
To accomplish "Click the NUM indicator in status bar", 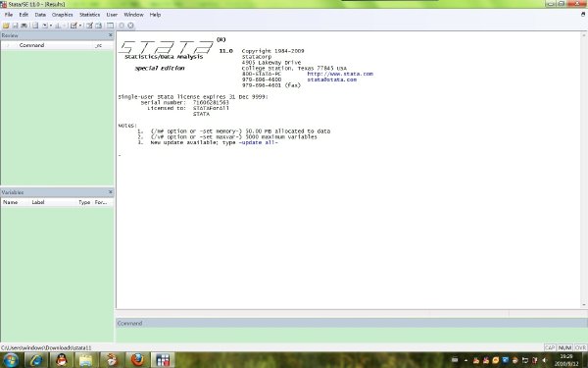I will click(x=564, y=347).
